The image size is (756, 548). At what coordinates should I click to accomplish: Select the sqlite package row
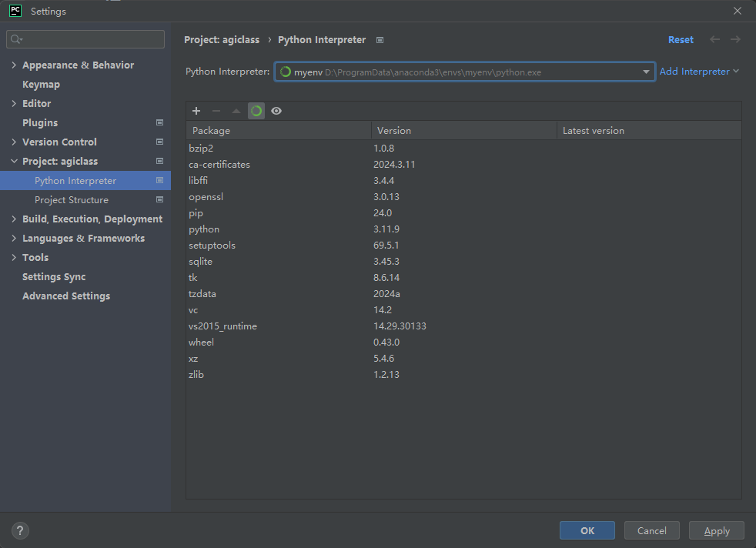click(463, 261)
